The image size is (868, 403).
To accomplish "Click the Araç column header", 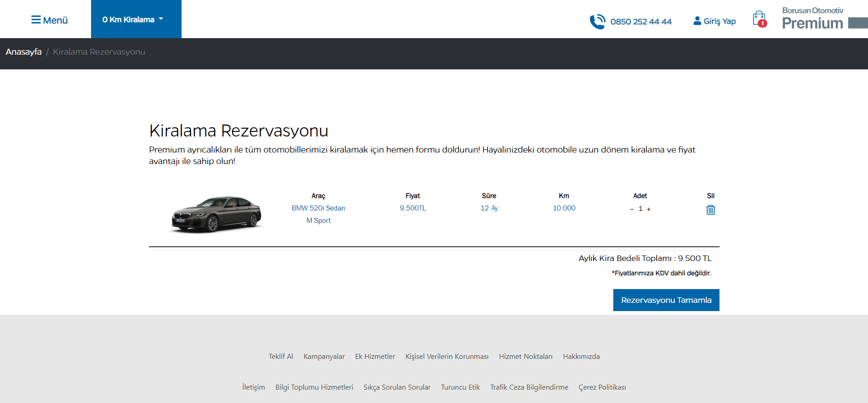I will click(318, 196).
